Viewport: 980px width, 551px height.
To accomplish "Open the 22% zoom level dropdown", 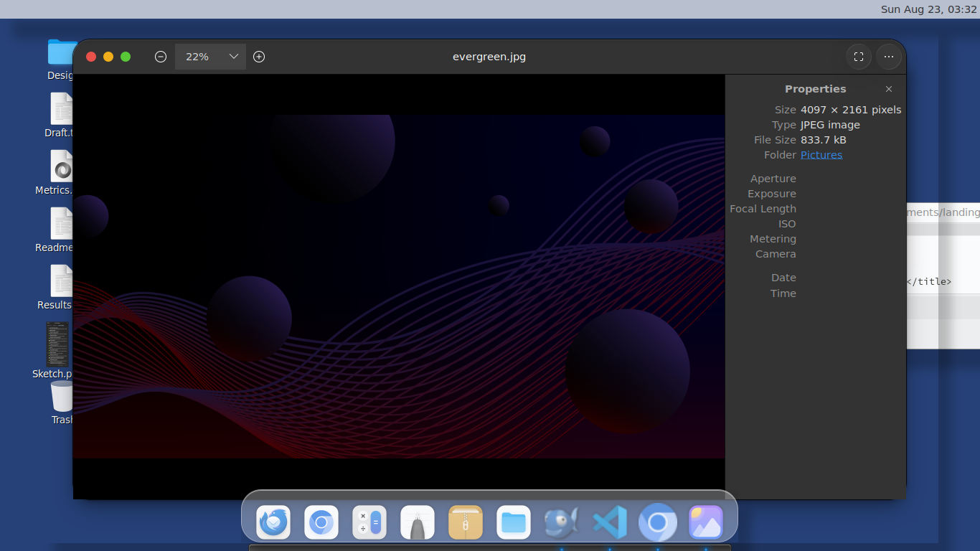I will 210,57.
